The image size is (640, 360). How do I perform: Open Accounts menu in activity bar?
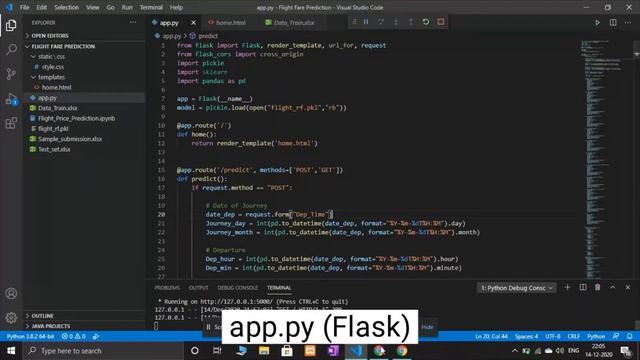tap(11, 293)
